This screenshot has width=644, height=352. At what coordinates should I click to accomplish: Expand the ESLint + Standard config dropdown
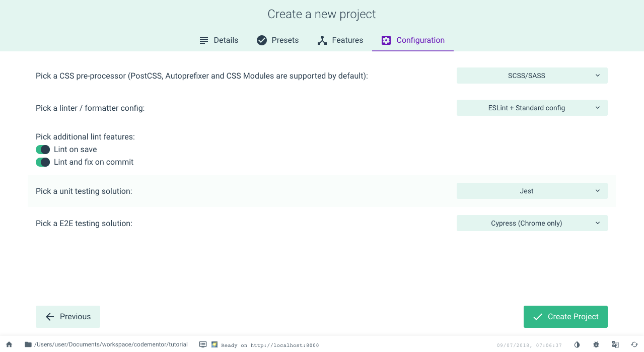click(532, 108)
